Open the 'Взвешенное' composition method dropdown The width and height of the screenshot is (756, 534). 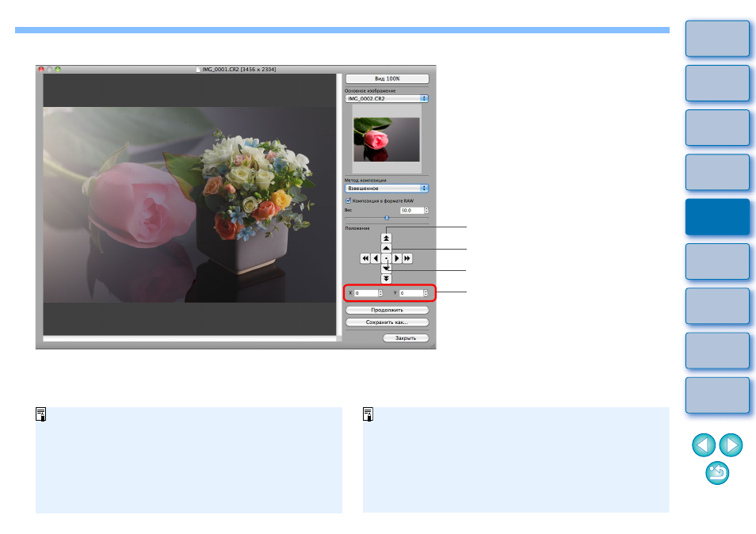(387, 189)
